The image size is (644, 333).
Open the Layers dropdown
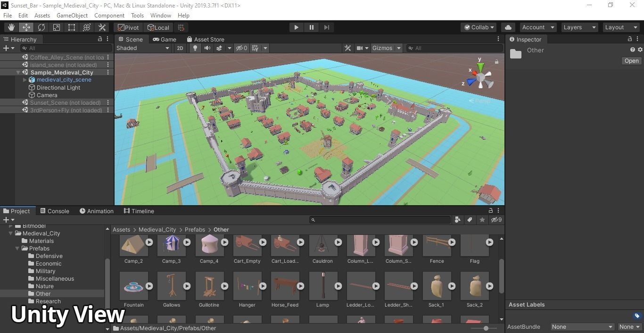click(x=579, y=27)
